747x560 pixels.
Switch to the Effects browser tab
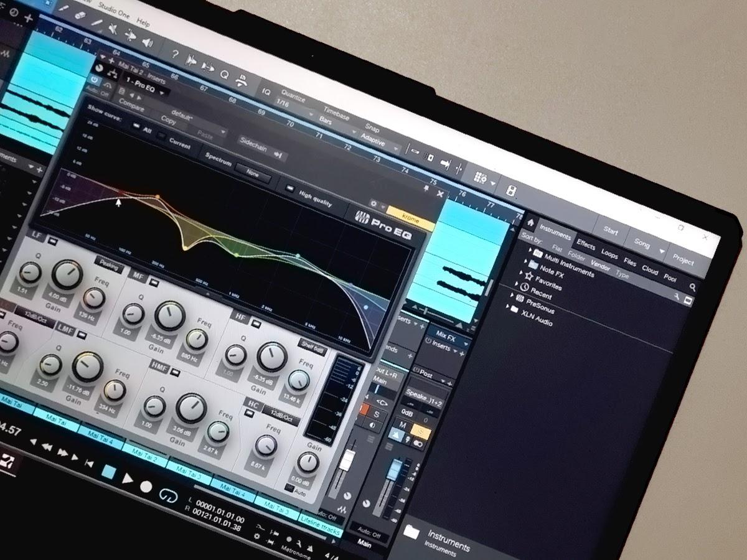586,243
